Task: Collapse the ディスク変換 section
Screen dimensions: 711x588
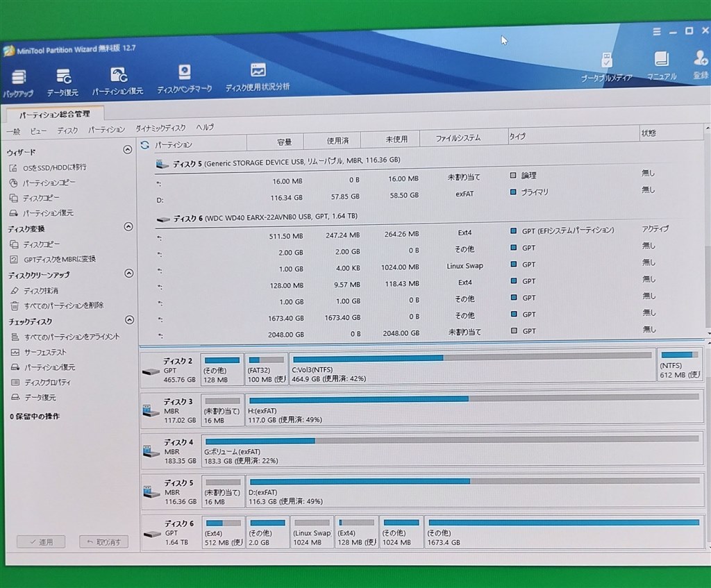Action: 128,227
